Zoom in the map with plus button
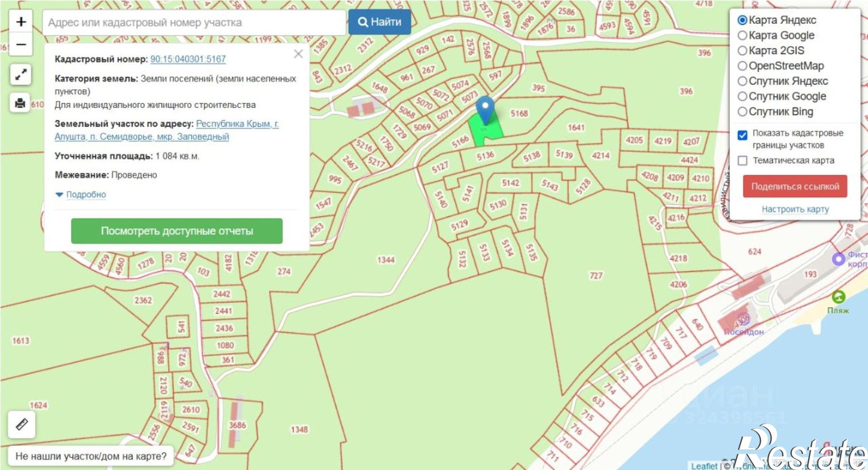 pos(21,22)
